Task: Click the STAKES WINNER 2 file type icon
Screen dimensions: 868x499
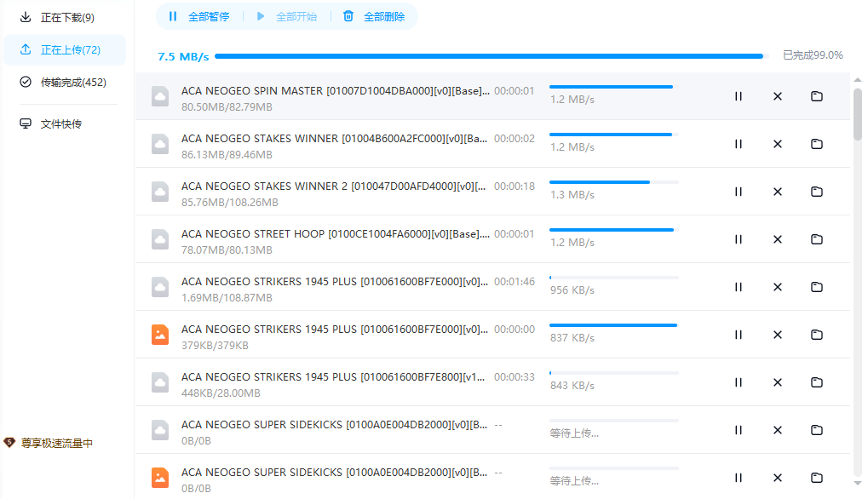Action: (160, 192)
